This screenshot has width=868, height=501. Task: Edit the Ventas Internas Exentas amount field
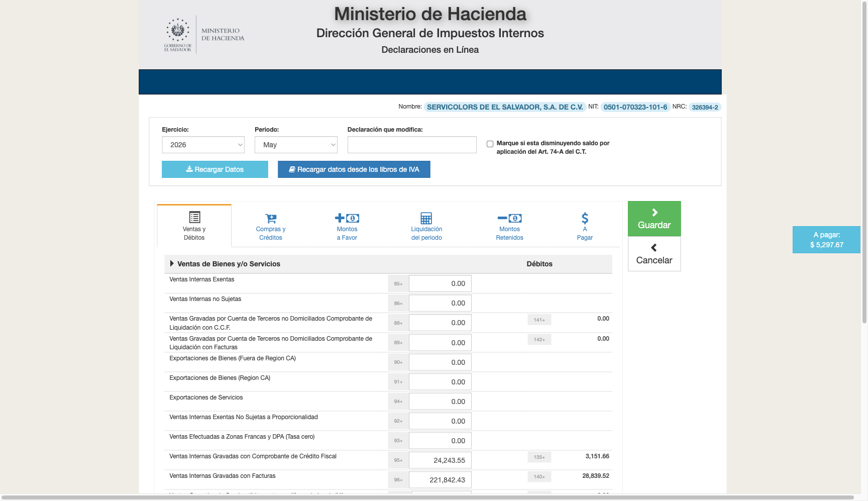[440, 283]
